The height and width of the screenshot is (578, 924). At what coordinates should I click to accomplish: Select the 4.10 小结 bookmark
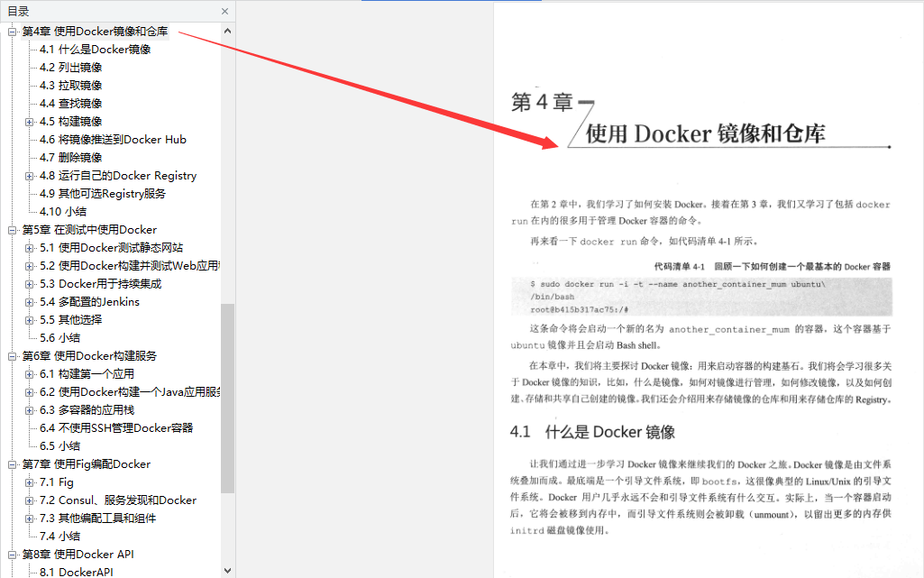point(63,212)
